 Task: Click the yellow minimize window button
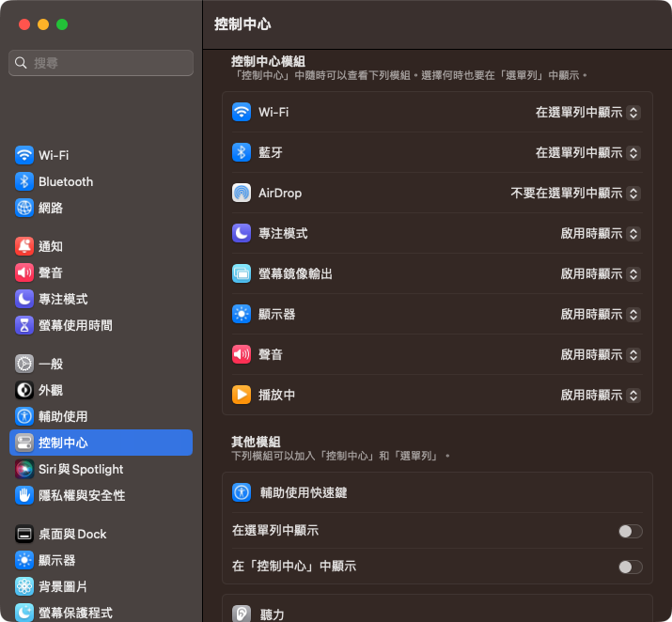[43, 24]
